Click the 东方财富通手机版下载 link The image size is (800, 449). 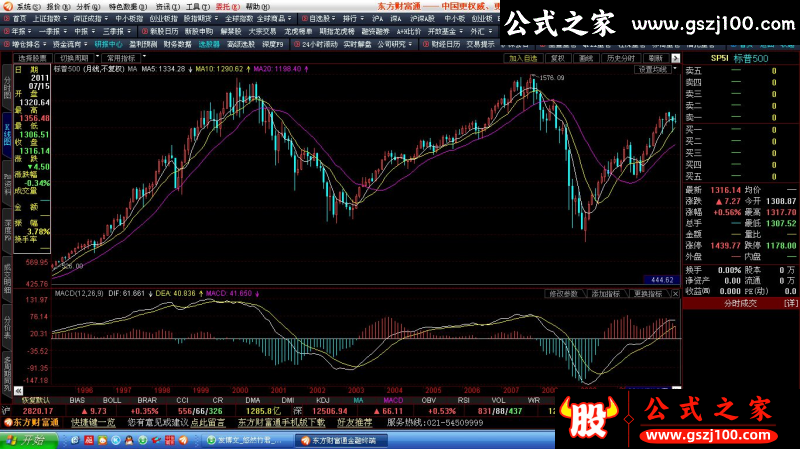[282, 422]
